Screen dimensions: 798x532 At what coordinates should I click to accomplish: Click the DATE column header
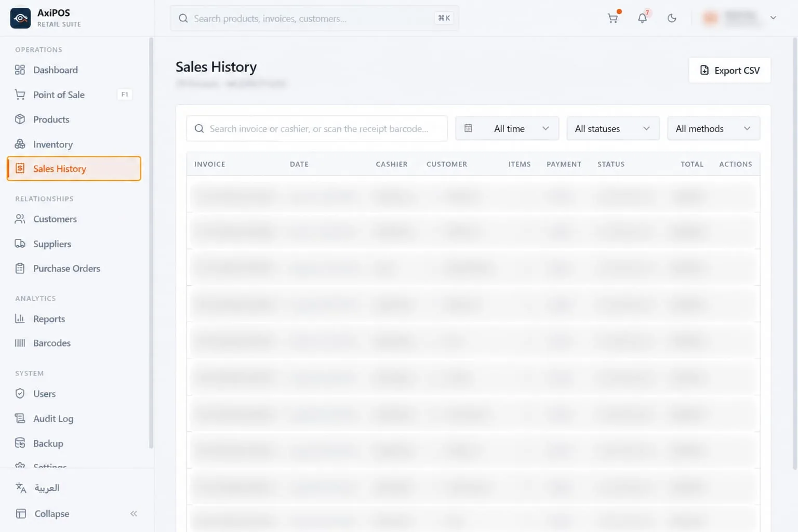[x=299, y=164]
